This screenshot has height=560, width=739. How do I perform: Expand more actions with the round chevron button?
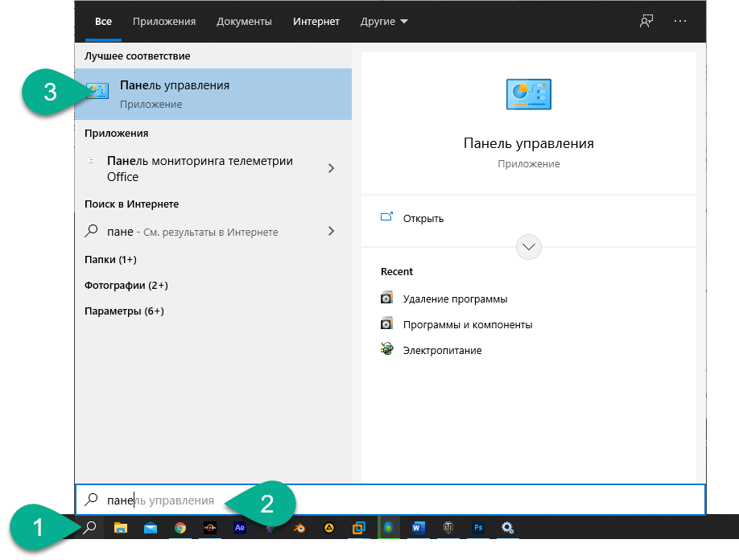[x=529, y=247]
